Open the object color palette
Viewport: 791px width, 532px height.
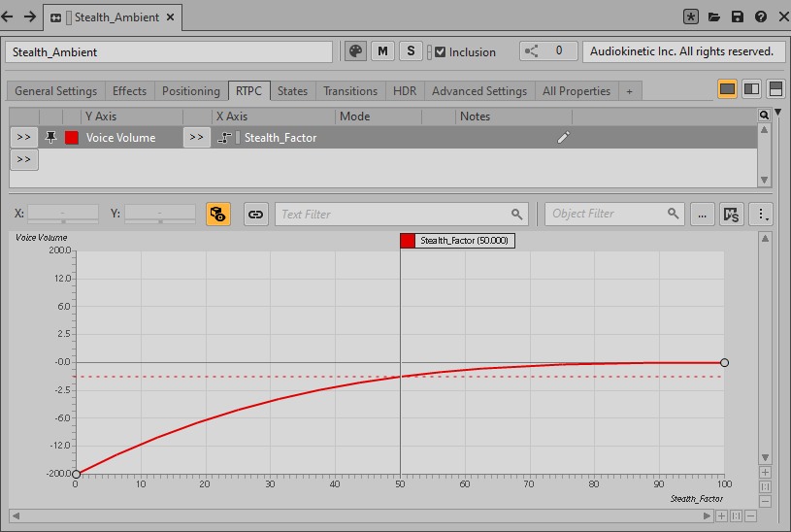click(x=355, y=51)
